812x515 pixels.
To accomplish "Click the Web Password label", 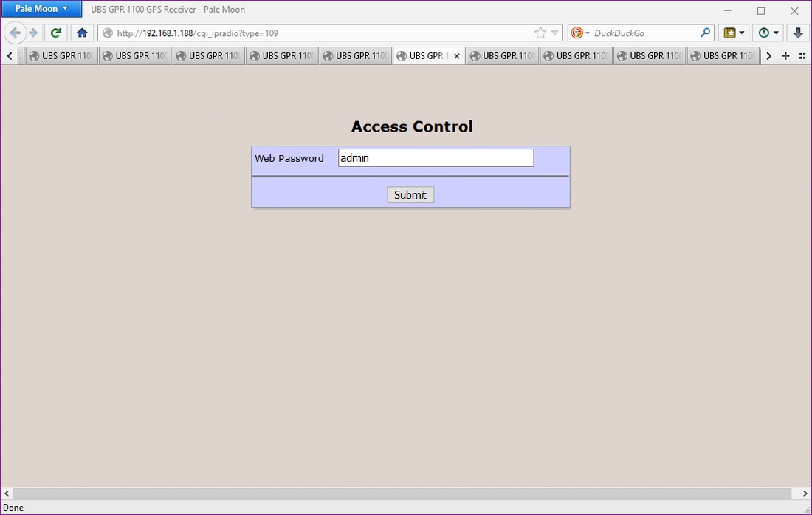I will coord(289,159).
